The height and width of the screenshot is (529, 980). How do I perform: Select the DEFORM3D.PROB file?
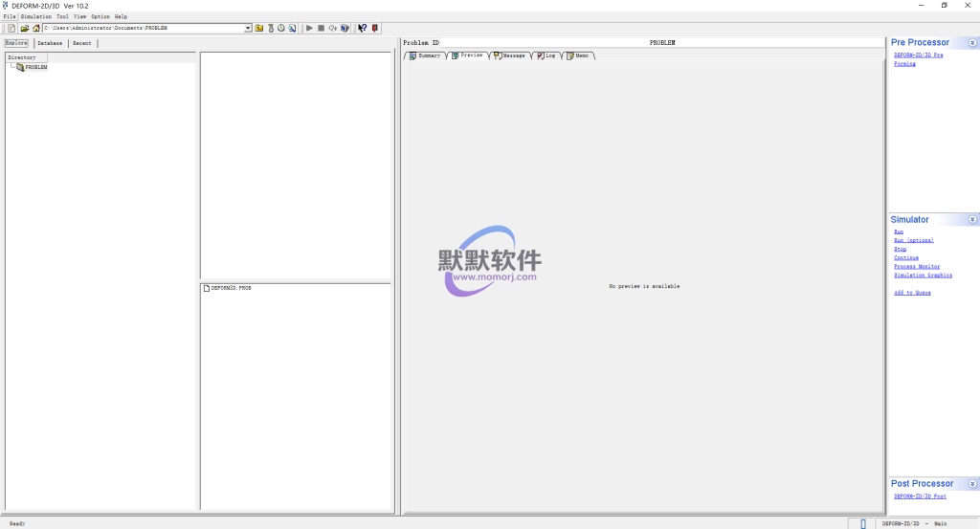pyautogui.click(x=231, y=288)
